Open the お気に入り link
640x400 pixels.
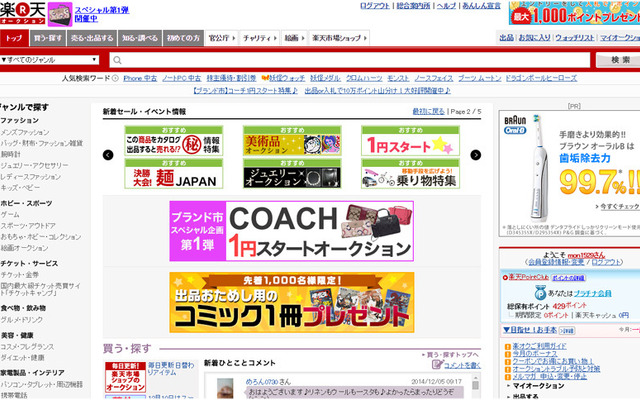point(534,38)
